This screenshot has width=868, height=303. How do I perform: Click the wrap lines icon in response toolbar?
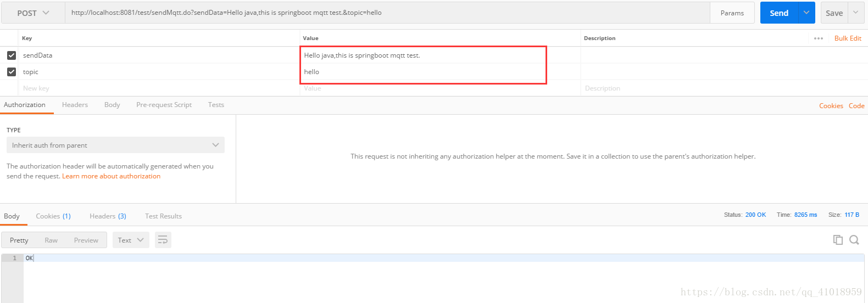(163, 240)
